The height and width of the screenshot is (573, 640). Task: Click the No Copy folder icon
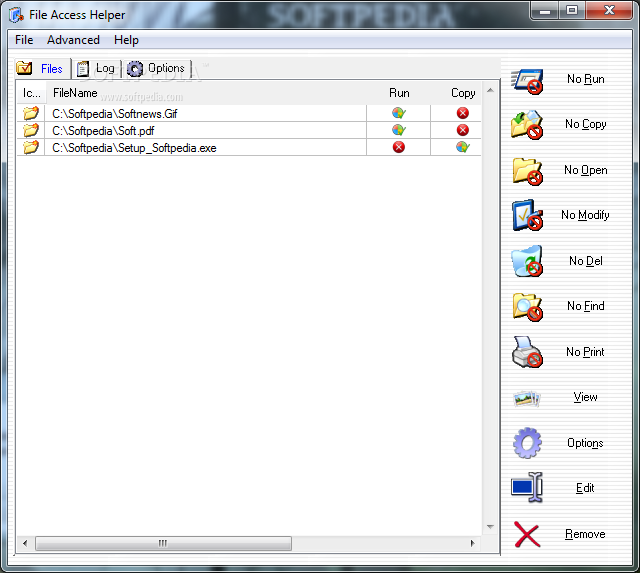coord(527,124)
